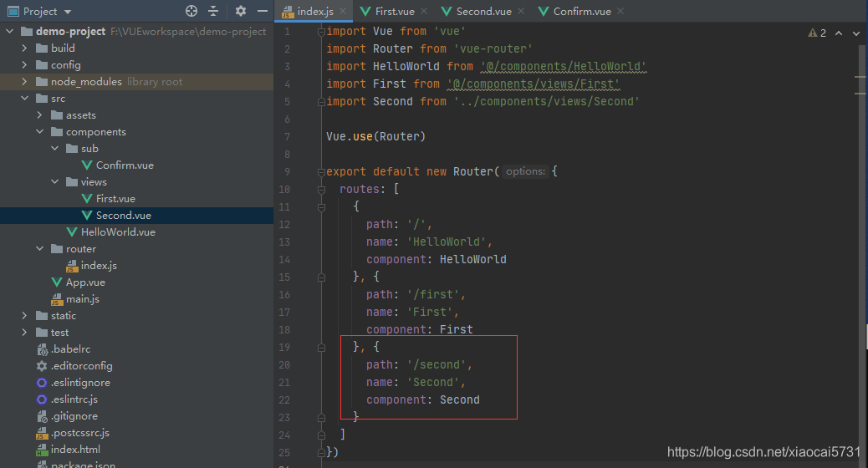This screenshot has height=468, width=868.
Task: Click line number 20 in gutter
Action: click(x=284, y=365)
